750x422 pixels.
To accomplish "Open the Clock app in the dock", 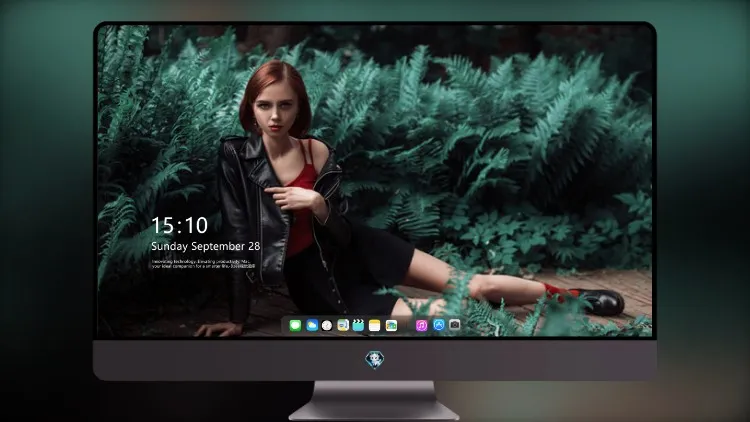I will pyautogui.click(x=327, y=325).
